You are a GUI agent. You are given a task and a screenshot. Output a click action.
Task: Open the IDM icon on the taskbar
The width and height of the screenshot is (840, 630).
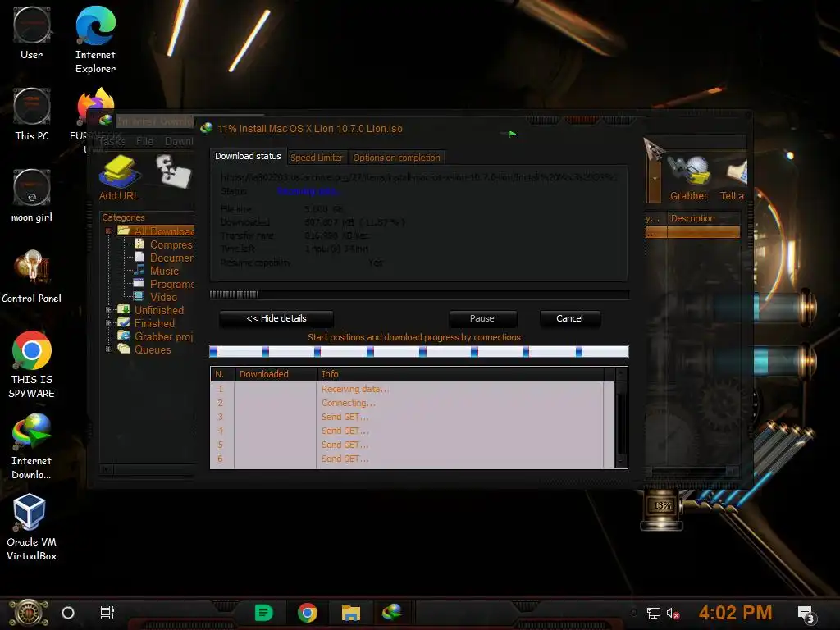(x=392, y=611)
